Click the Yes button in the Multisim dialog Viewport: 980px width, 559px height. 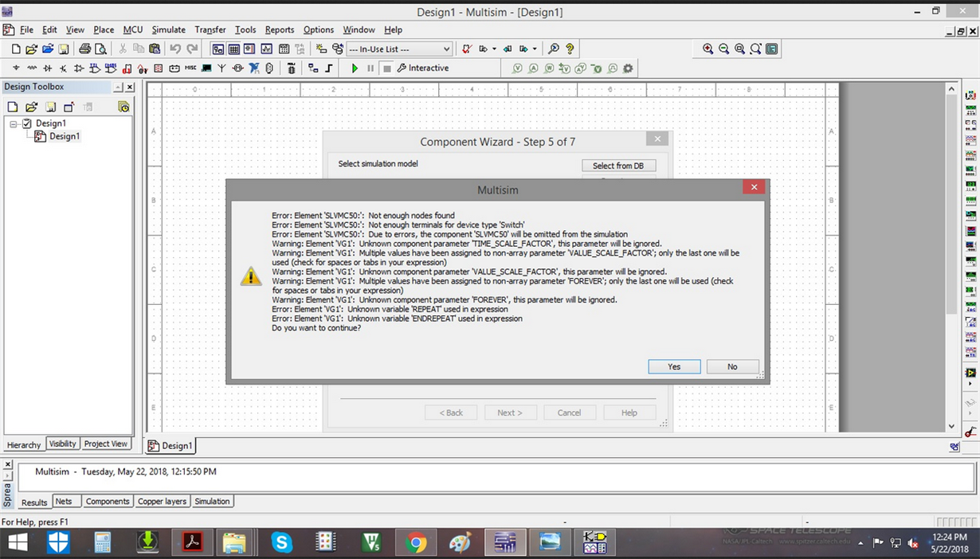[x=674, y=366]
